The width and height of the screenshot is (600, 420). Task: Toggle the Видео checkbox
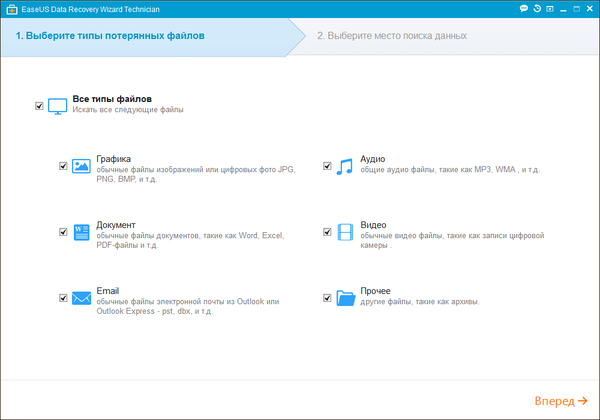(327, 232)
